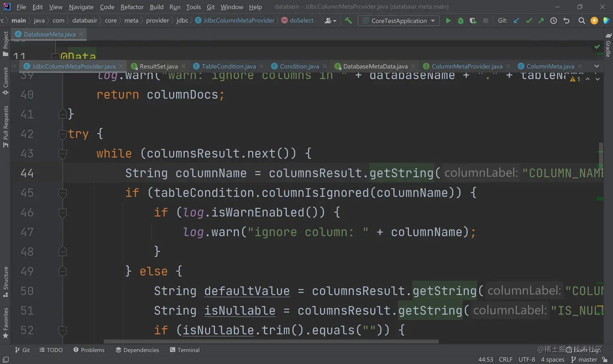Run CoreTestApplication with the green play icon
Viewport: 613px width, 364px height.
point(448,21)
